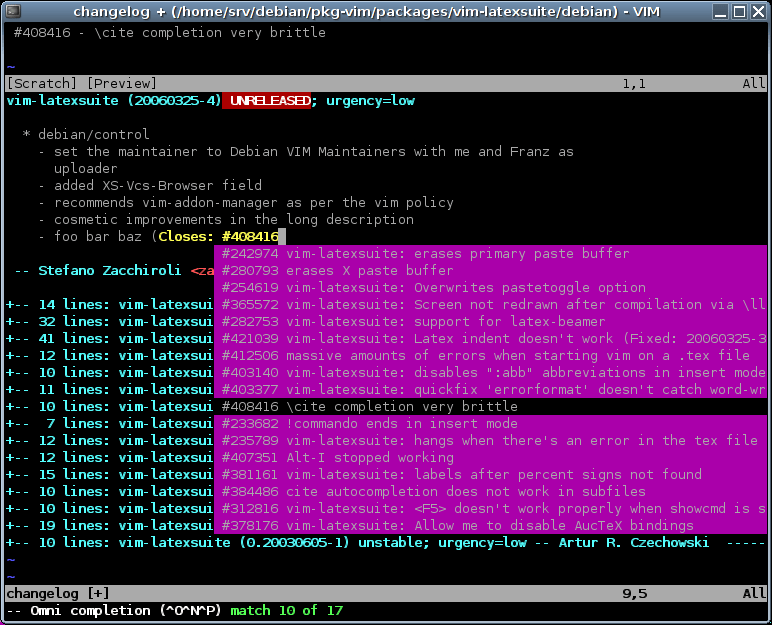
Task: Expand the 32 lines fold
Action: coord(109,322)
